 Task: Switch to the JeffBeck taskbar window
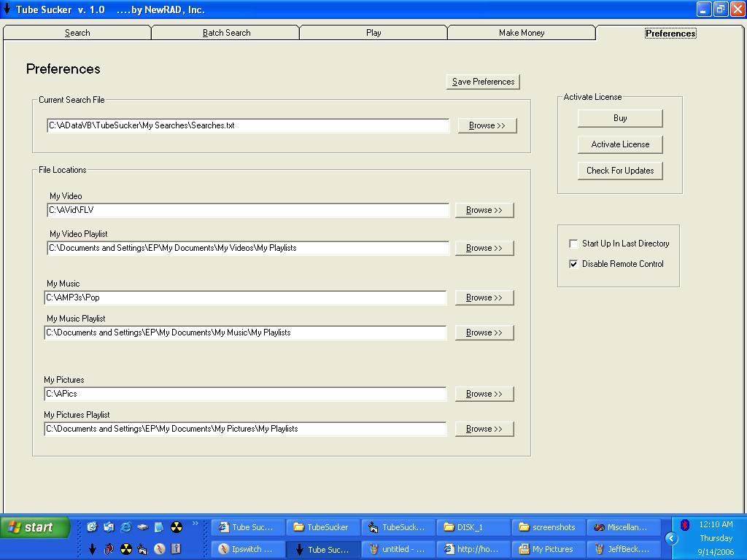pyautogui.click(x=622, y=549)
